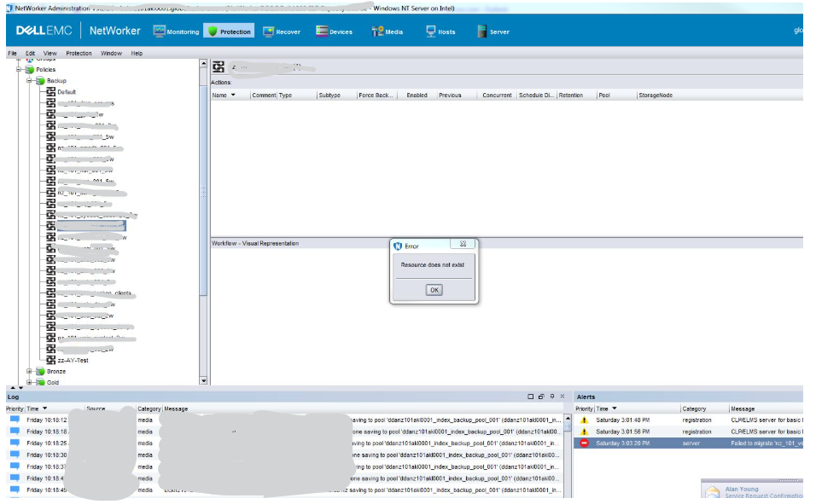
Task: Click tree scrollbar down arrow
Action: [x=203, y=381]
